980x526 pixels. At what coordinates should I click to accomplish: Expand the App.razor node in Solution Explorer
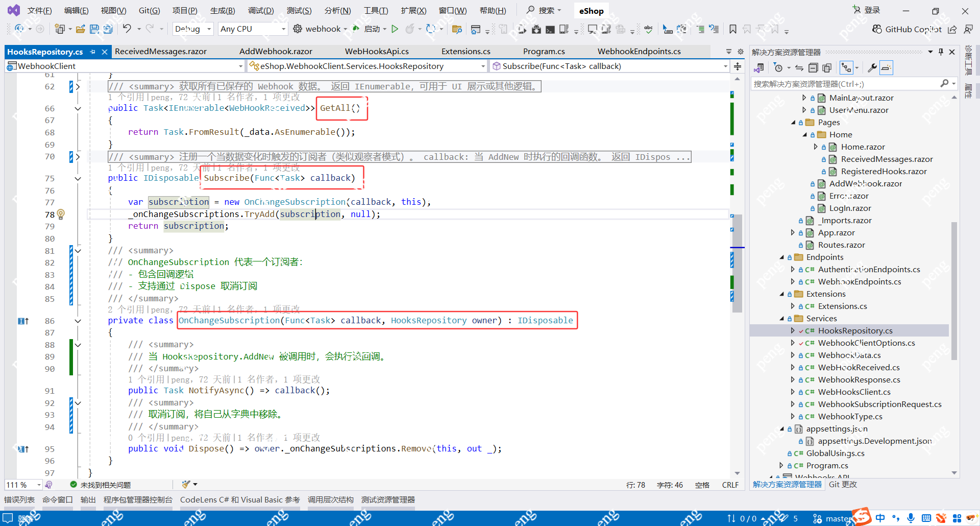(793, 233)
